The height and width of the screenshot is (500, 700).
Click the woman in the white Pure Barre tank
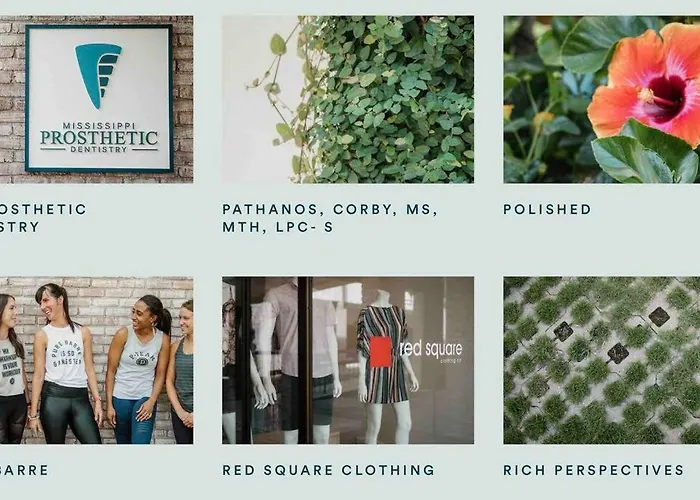click(66, 364)
